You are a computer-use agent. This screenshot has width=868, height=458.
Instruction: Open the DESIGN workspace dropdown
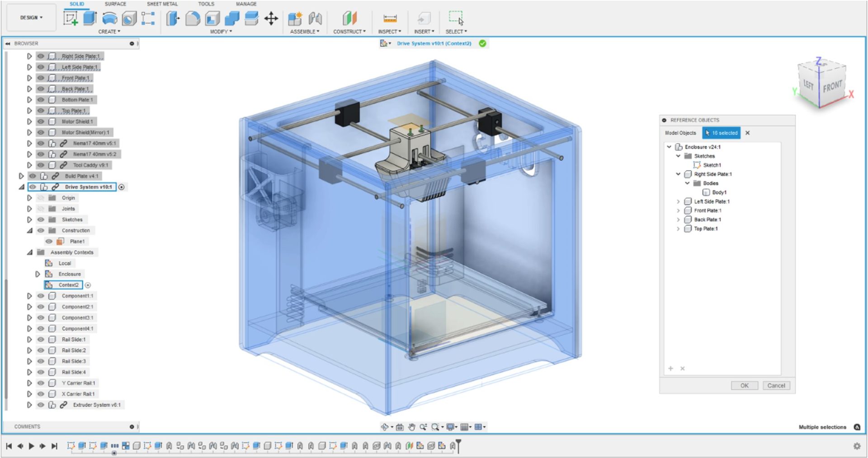(31, 18)
